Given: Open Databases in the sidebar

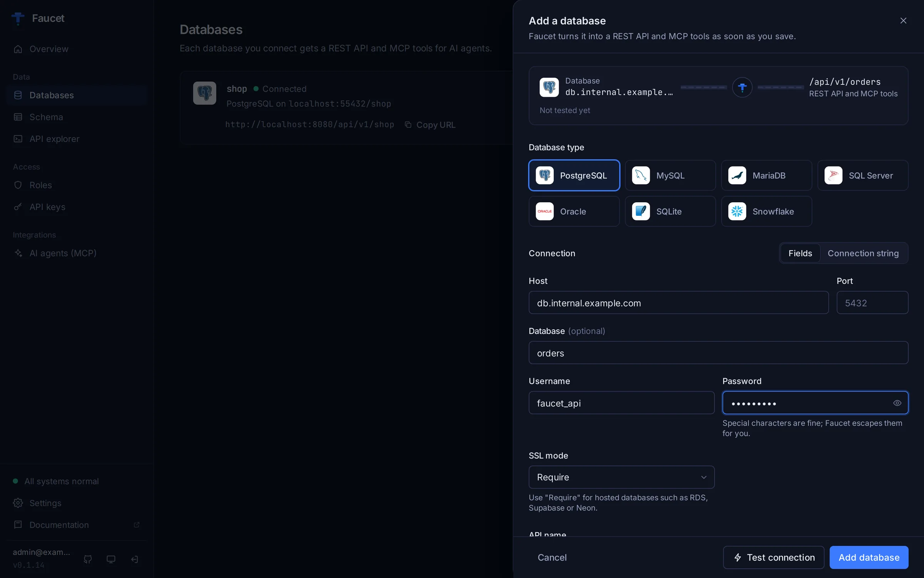Looking at the screenshot, I should pyautogui.click(x=77, y=95).
